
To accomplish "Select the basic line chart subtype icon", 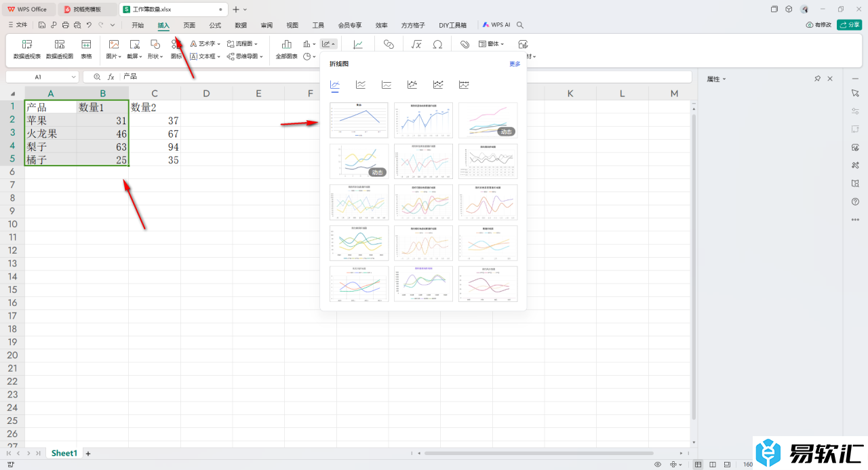I will [x=335, y=85].
